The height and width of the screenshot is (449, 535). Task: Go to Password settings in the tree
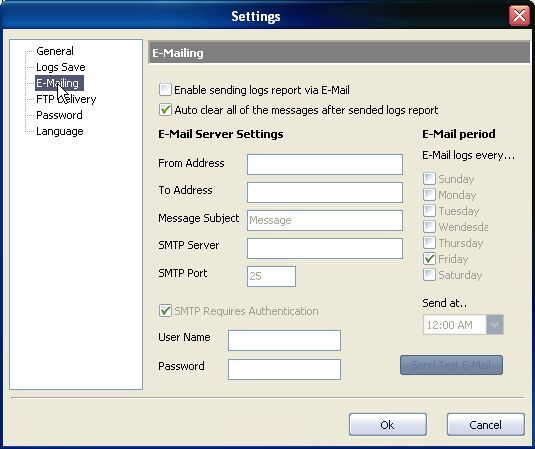pyautogui.click(x=59, y=115)
